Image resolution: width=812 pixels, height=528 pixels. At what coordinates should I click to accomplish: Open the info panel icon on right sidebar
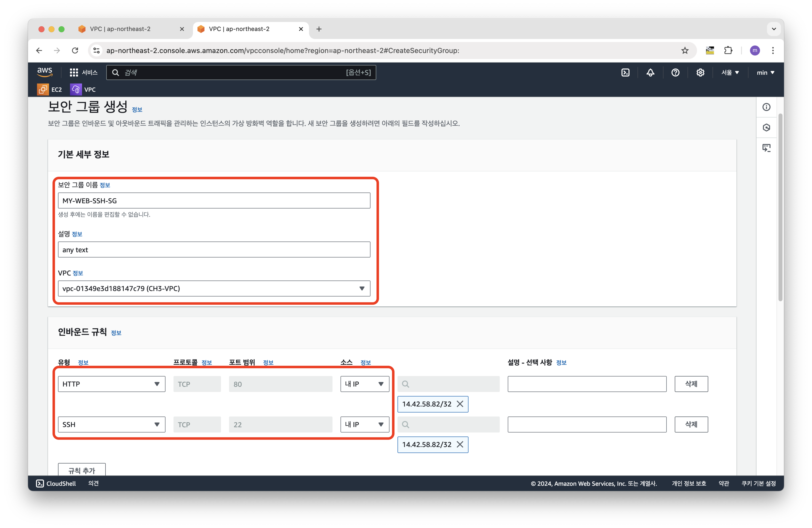click(x=766, y=107)
